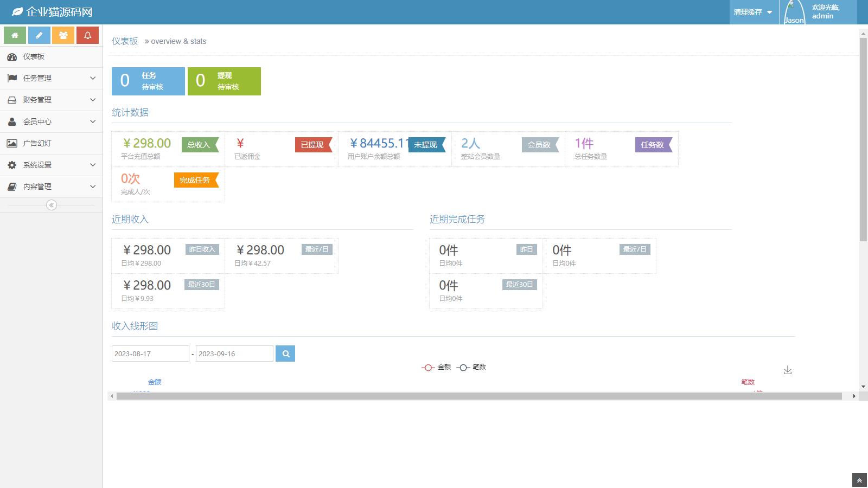Click the 未提现 blue badge
The height and width of the screenshot is (488, 868).
[x=427, y=145]
